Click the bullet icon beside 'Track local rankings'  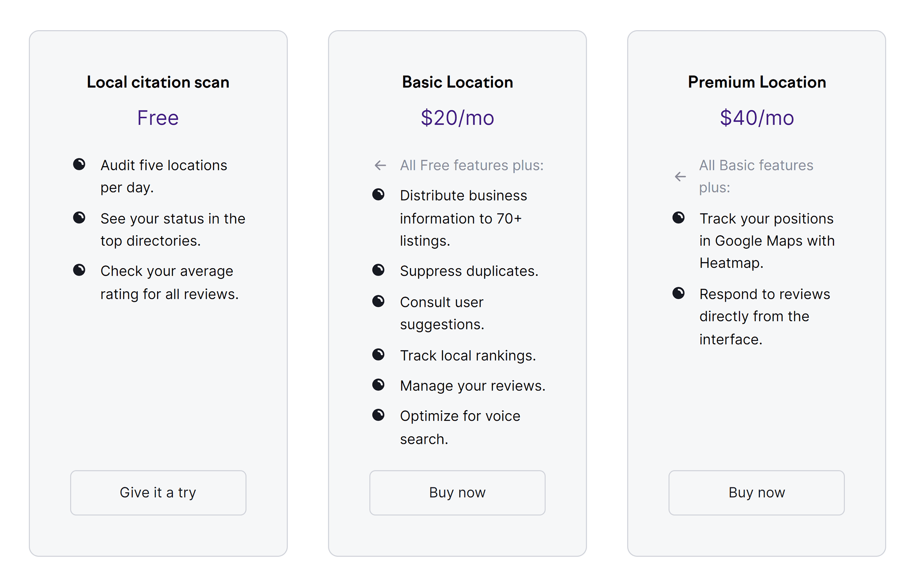[379, 354]
